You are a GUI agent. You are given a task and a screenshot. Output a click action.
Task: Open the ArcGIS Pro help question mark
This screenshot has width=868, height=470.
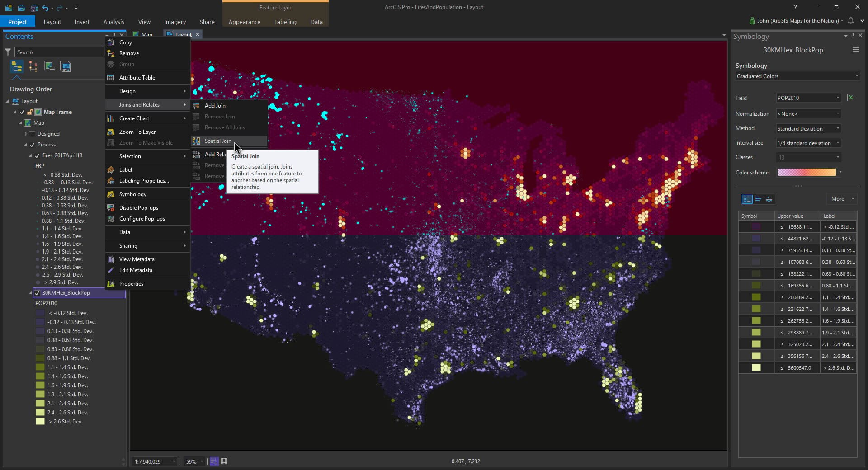[795, 7]
